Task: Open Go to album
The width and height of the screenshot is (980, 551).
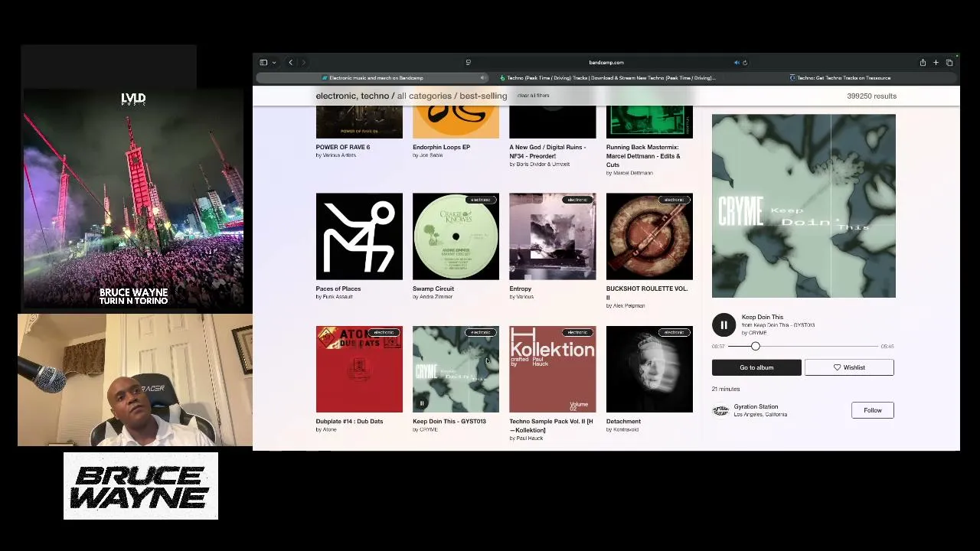Action: (756, 367)
